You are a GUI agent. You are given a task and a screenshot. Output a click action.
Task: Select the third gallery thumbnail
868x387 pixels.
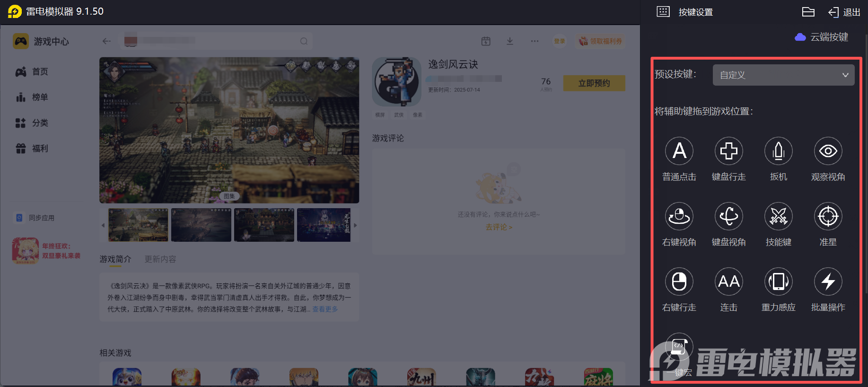coord(264,225)
